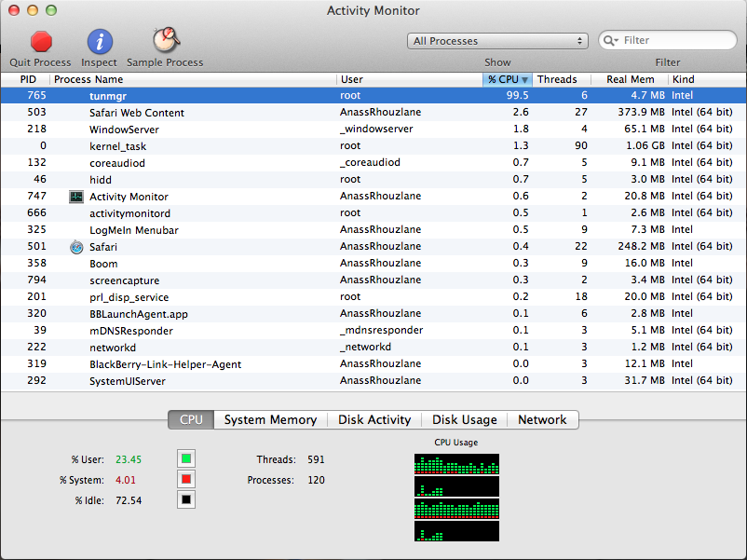Viewport: 747px width, 560px height.
Task: Select the tunmgr process row
Action: (373, 95)
